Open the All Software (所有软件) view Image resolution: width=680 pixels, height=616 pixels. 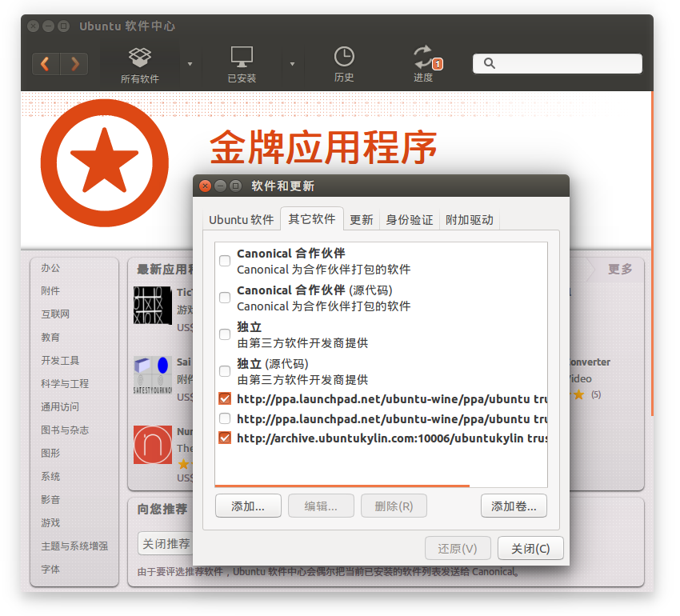[140, 65]
